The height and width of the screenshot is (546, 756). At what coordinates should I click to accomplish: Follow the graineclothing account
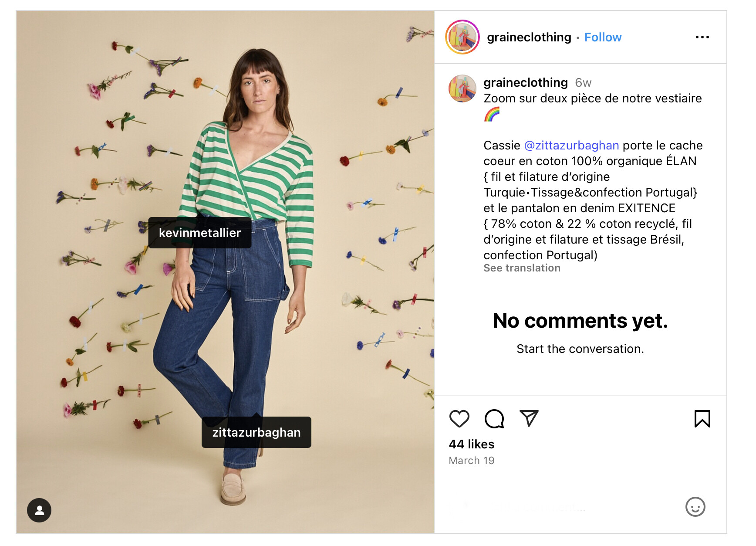click(603, 37)
